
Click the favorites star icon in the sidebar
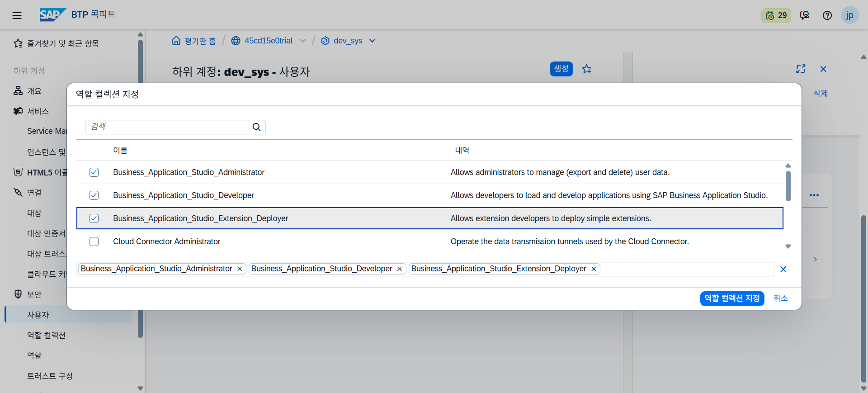pos(18,43)
